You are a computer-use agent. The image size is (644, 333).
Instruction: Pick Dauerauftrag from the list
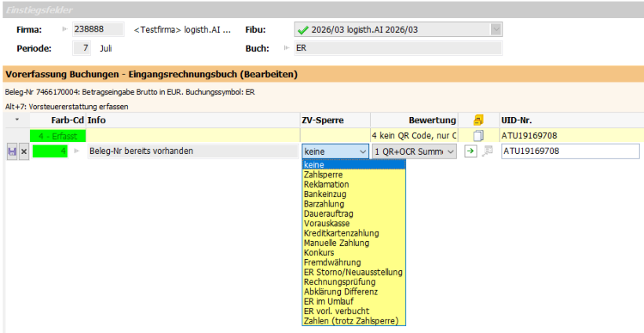point(354,214)
